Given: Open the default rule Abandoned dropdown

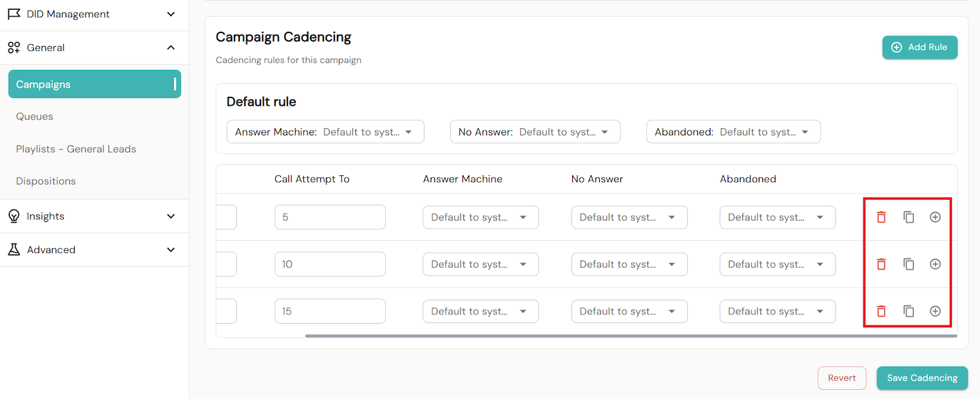Looking at the screenshot, I should coord(733,132).
